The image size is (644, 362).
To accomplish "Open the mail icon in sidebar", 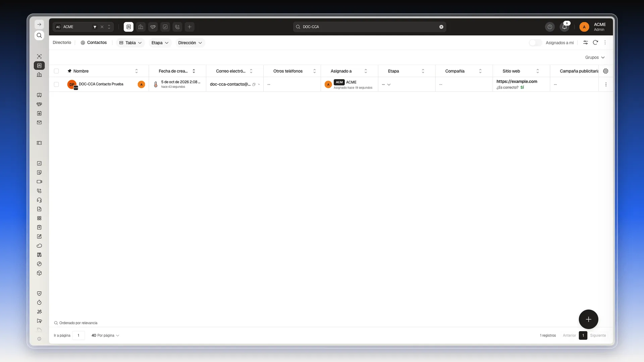I will point(39,123).
